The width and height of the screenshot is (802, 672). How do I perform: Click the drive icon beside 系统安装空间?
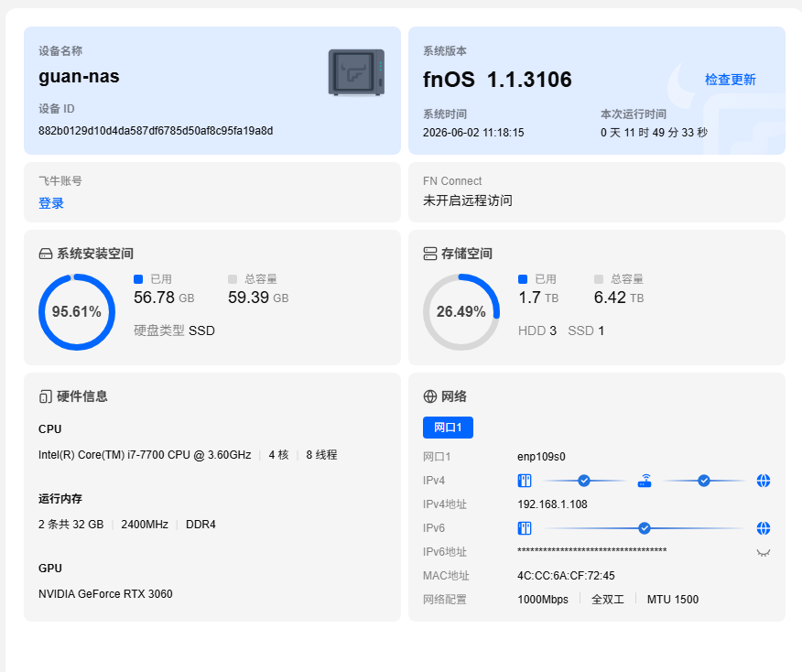pos(46,254)
